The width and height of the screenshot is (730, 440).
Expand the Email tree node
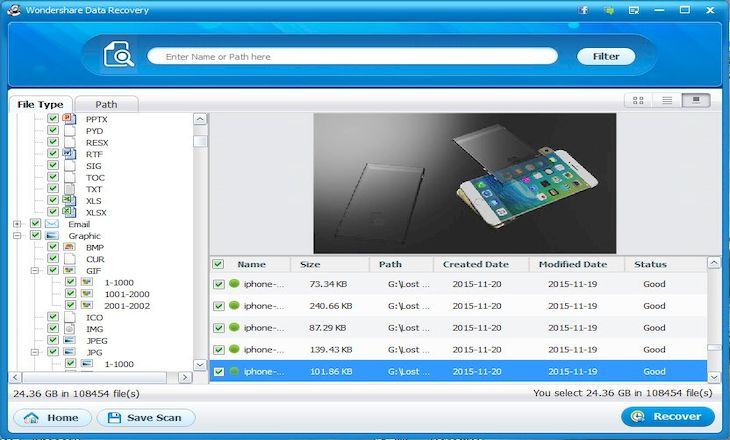click(17, 224)
